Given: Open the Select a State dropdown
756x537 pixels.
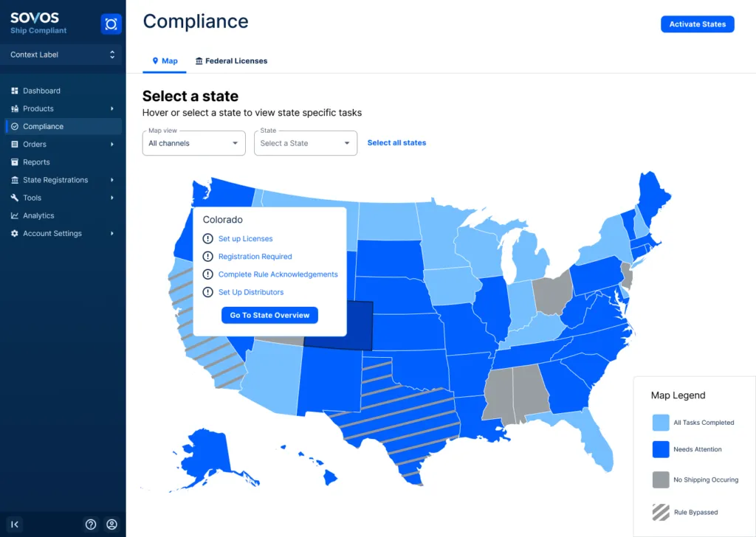Looking at the screenshot, I should [305, 143].
